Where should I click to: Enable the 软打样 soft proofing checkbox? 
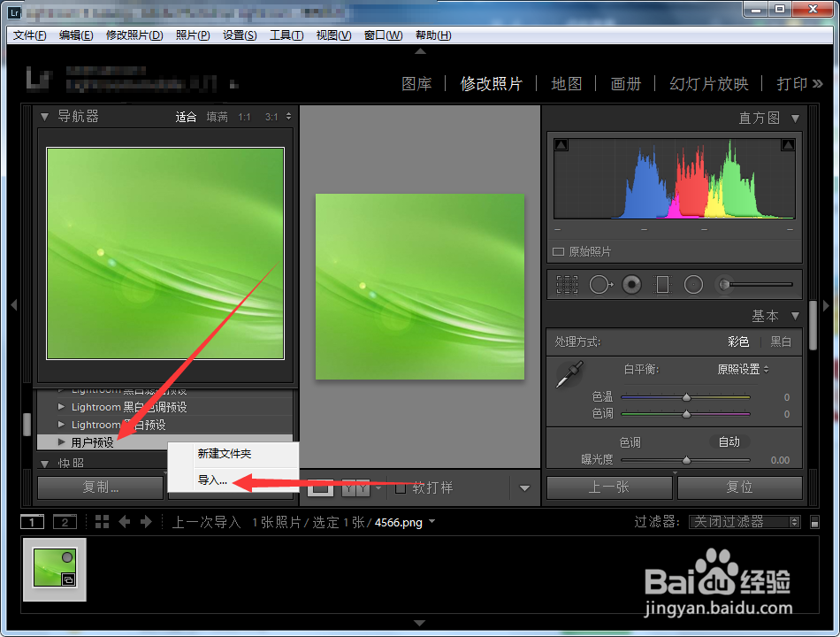point(401,488)
